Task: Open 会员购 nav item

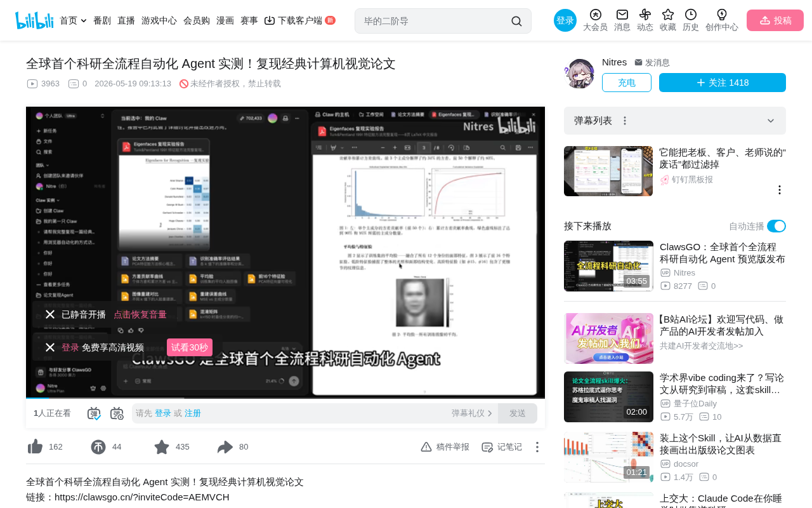Action: click(x=197, y=20)
